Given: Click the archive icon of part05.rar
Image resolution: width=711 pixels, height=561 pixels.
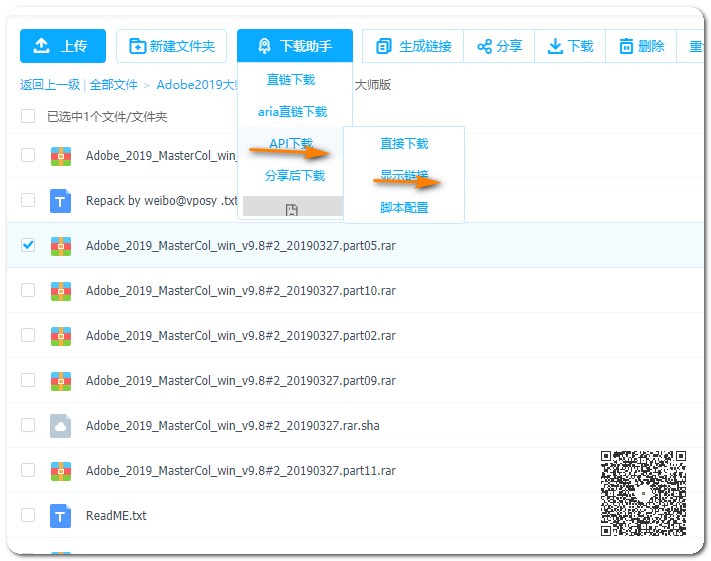Looking at the screenshot, I should (x=61, y=246).
